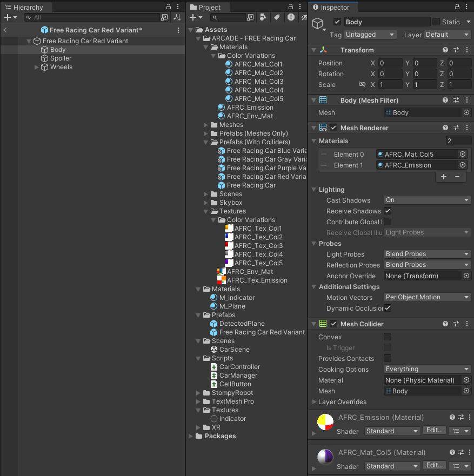Viewport: 474px width, 476px height.
Task: Click AFRC_Emission material preview sphere
Action: click(x=325, y=421)
